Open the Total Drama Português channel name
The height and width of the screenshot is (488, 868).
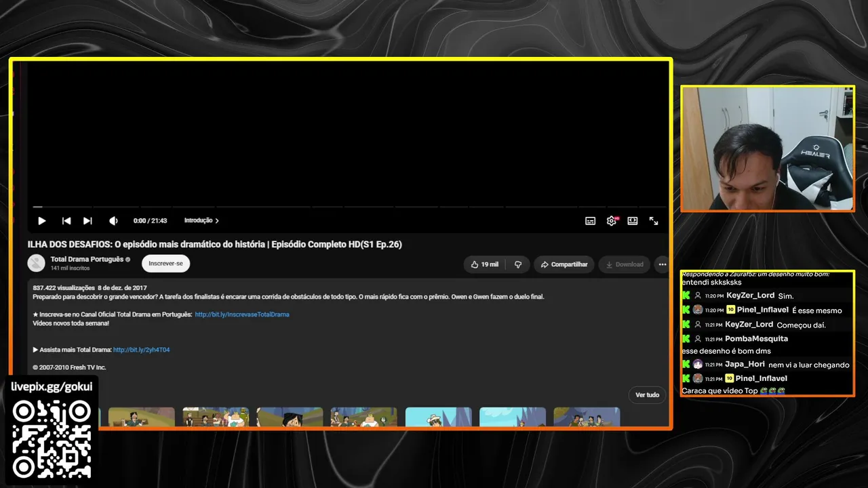coord(87,260)
